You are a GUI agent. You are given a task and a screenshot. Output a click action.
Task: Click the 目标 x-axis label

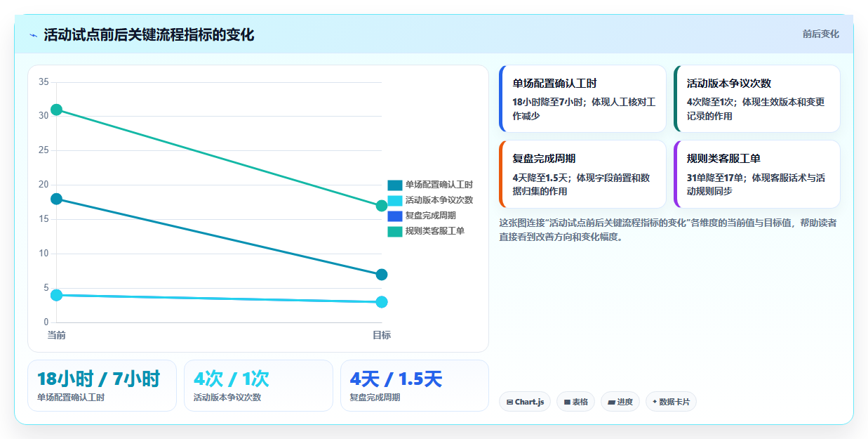382,335
